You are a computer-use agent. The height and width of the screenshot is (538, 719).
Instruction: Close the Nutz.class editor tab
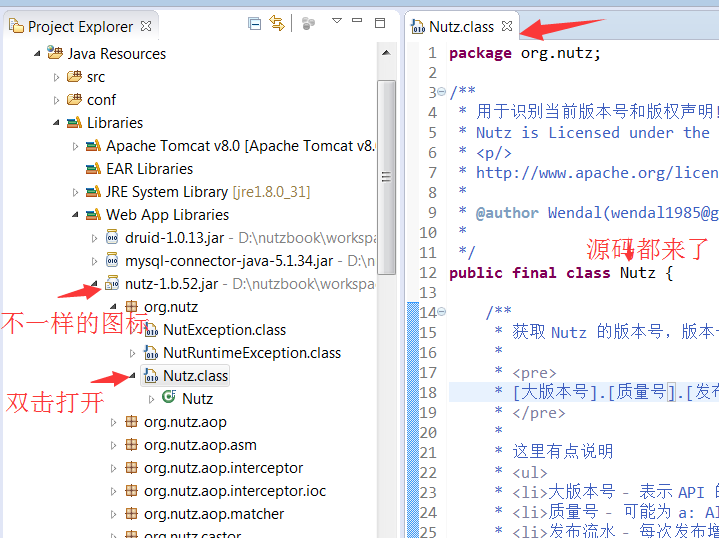point(507,26)
